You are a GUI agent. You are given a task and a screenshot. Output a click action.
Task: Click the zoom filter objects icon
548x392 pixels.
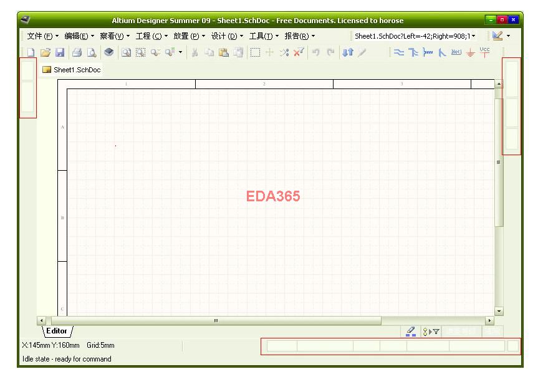point(170,52)
